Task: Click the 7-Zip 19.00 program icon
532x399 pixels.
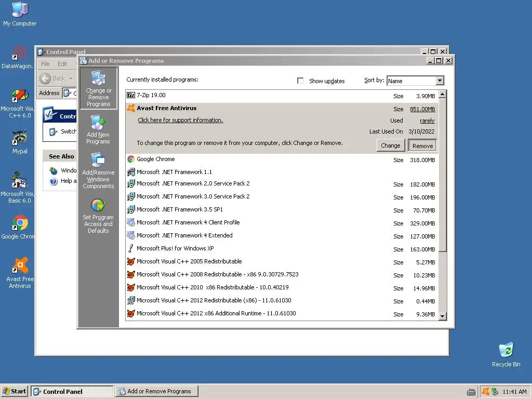Action: [130, 96]
